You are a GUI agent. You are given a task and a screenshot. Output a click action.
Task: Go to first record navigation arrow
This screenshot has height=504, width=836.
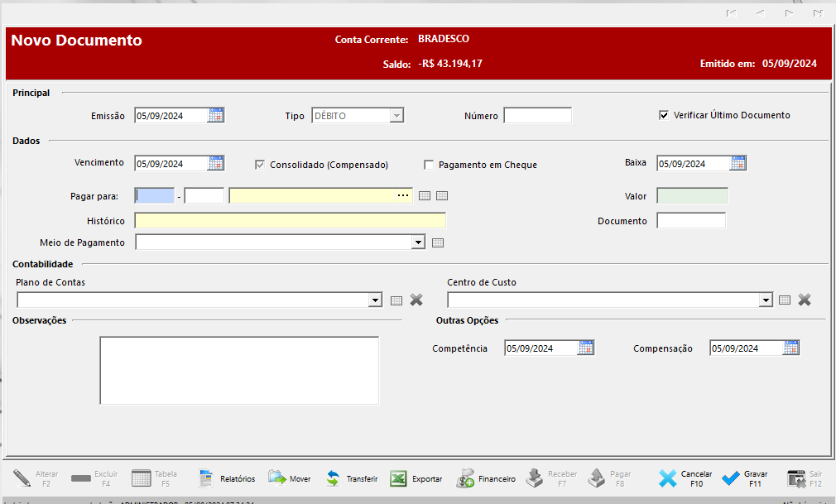[732, 12]
